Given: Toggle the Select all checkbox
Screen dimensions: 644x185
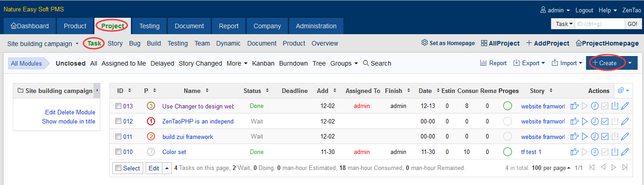Looking at the screenshot, I should tap(118, 168).
